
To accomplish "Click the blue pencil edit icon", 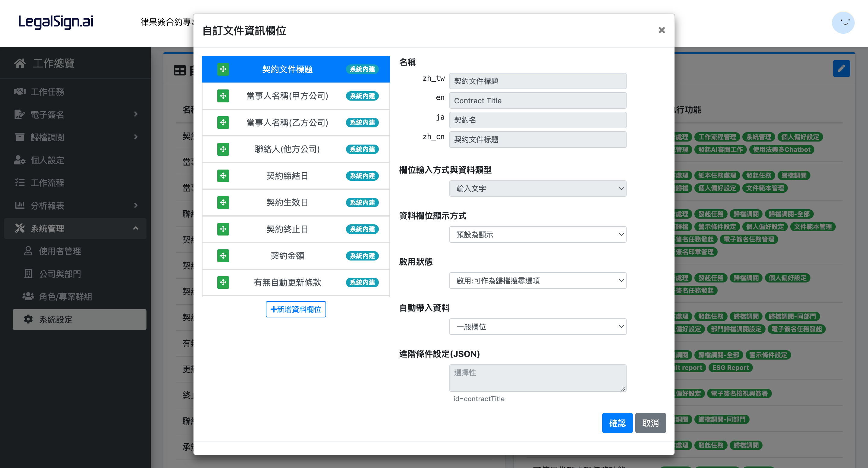I will (841, 68).
